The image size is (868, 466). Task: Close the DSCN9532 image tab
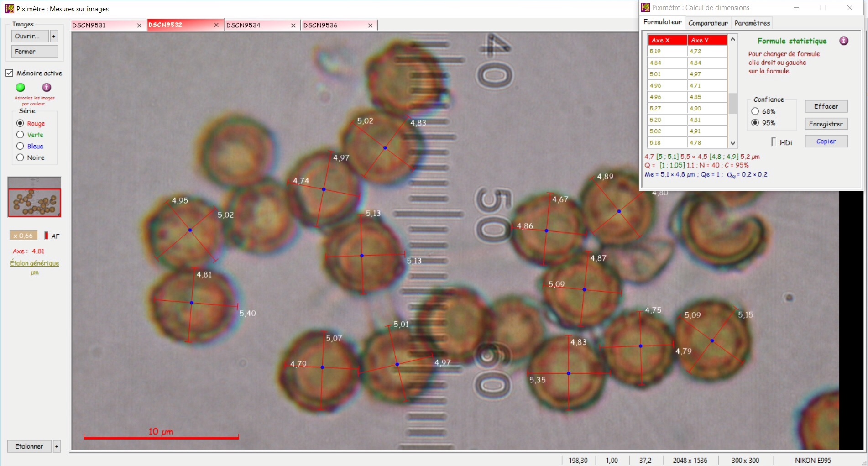pos(216,25)
